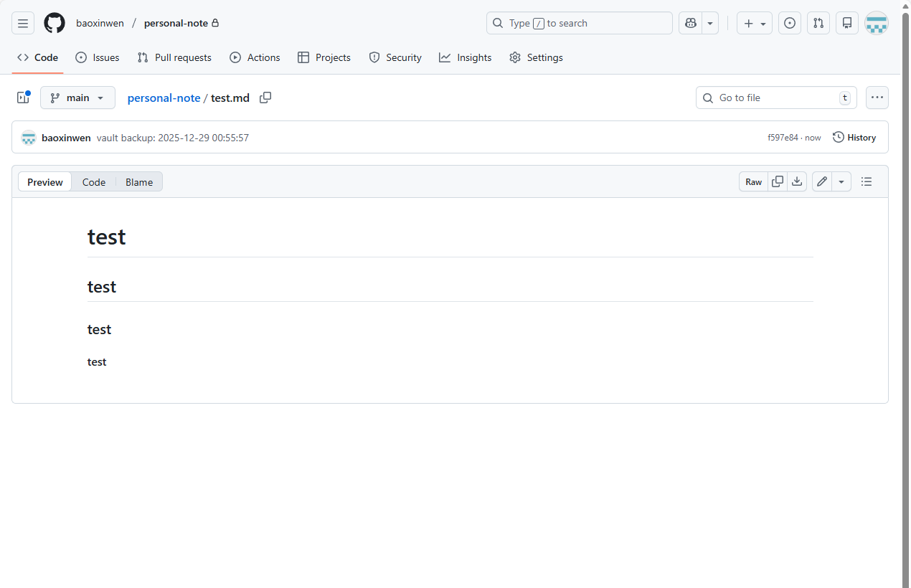Image resolution: width=911 pixels, height=588 pixels.
Task: Copy raw file content icon
Action: point(777,182)
